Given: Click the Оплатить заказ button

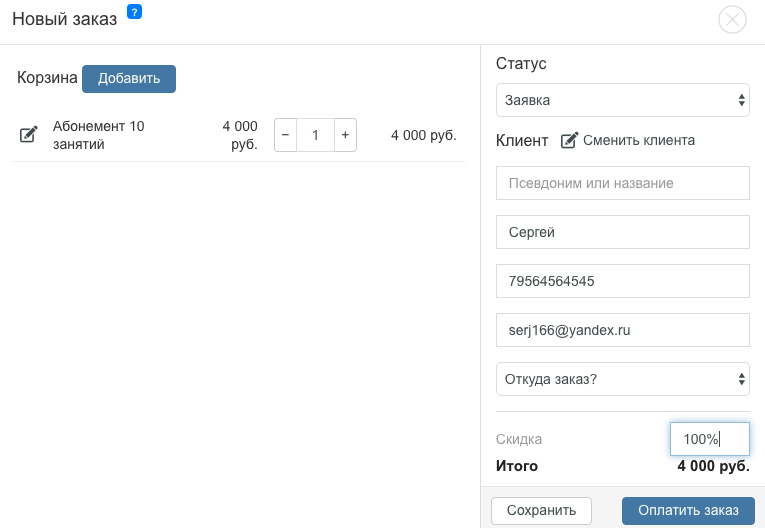Looking at the screenshot, I should 688,510.
